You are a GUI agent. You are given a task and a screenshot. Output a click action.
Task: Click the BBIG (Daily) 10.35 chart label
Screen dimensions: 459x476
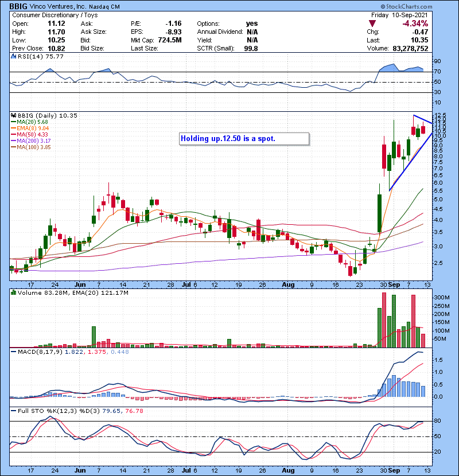[48, 116]
